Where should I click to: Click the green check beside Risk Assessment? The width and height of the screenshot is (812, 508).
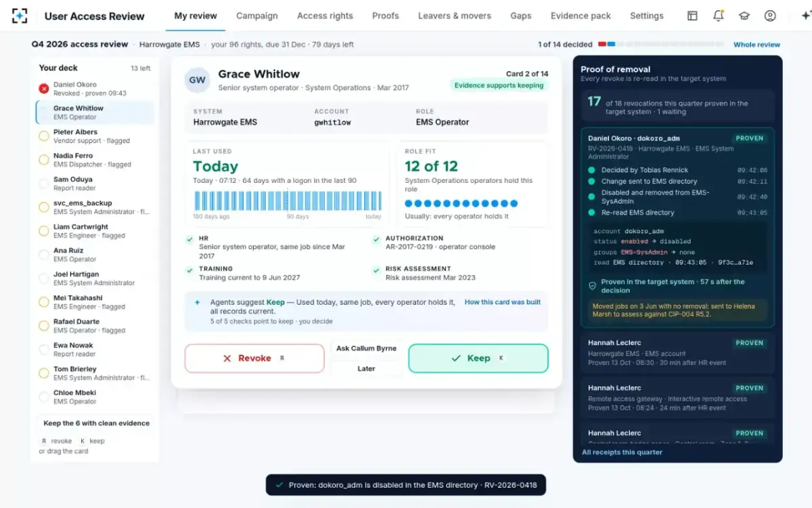coord(376,270)
